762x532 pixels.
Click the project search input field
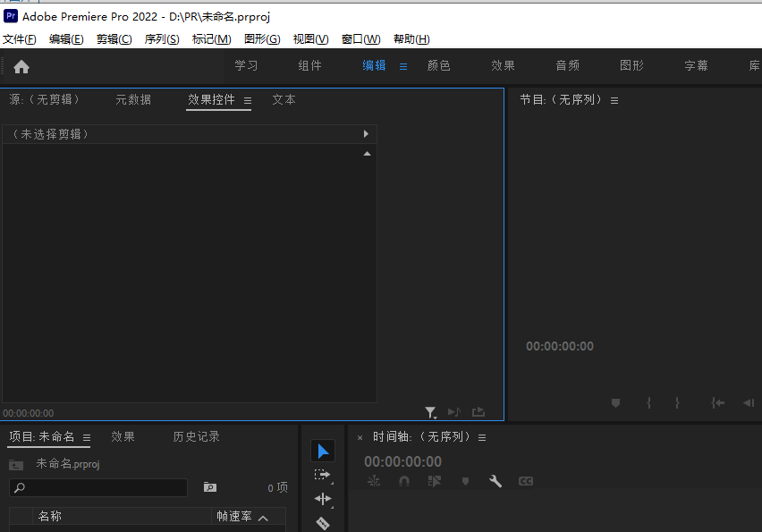[x=98, y=487]
